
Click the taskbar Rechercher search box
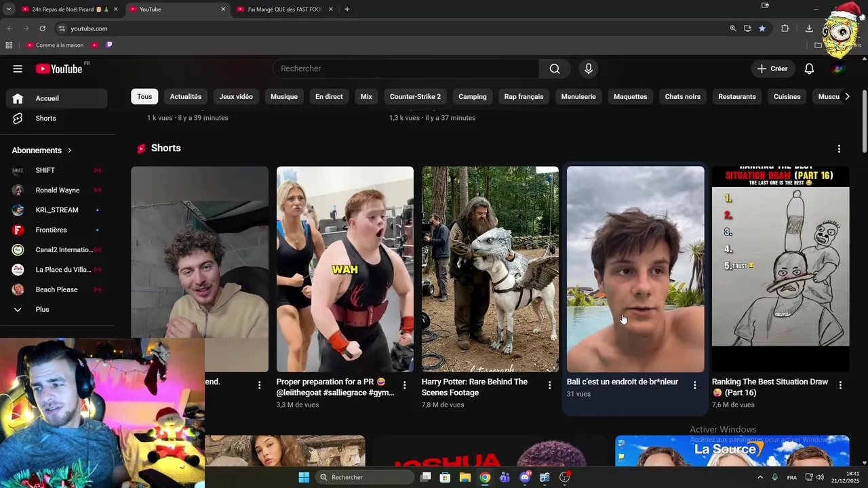[366, 477]
